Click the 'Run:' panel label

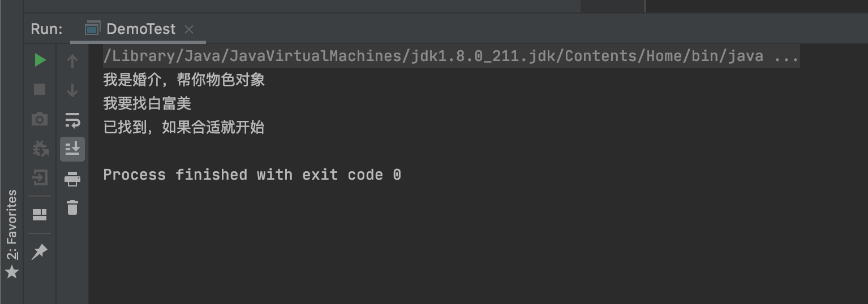pos(46,29)
